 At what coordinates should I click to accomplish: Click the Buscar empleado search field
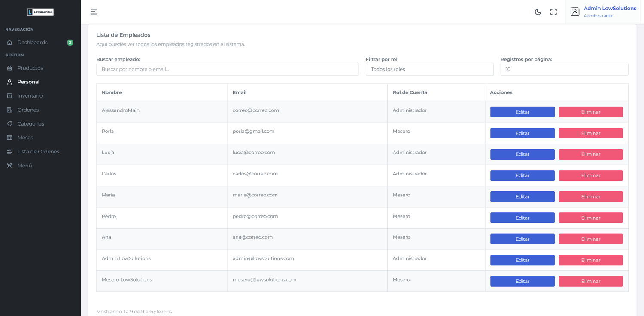click(x=228, y=69)
